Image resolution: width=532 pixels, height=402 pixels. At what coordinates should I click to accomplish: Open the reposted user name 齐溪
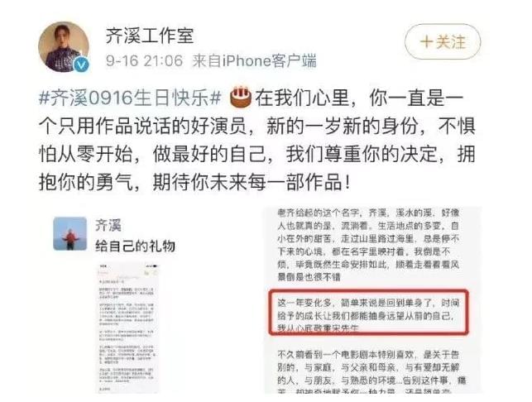108,225
